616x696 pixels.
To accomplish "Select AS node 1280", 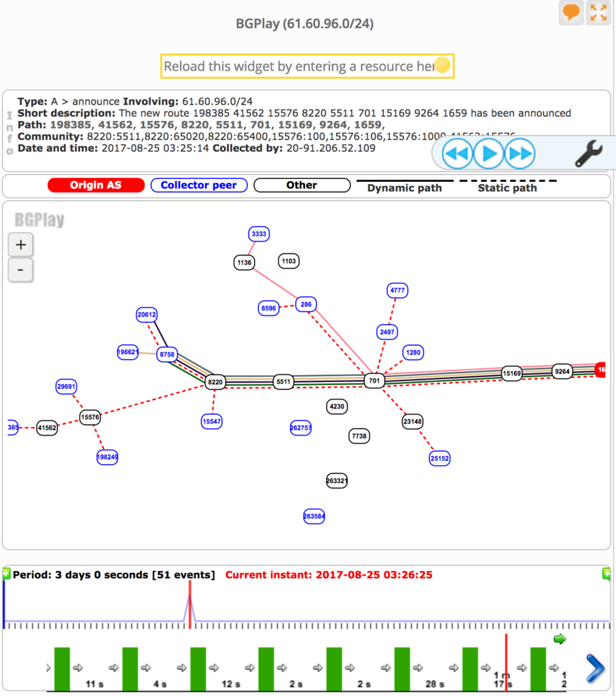I will [x=414, y=353].
